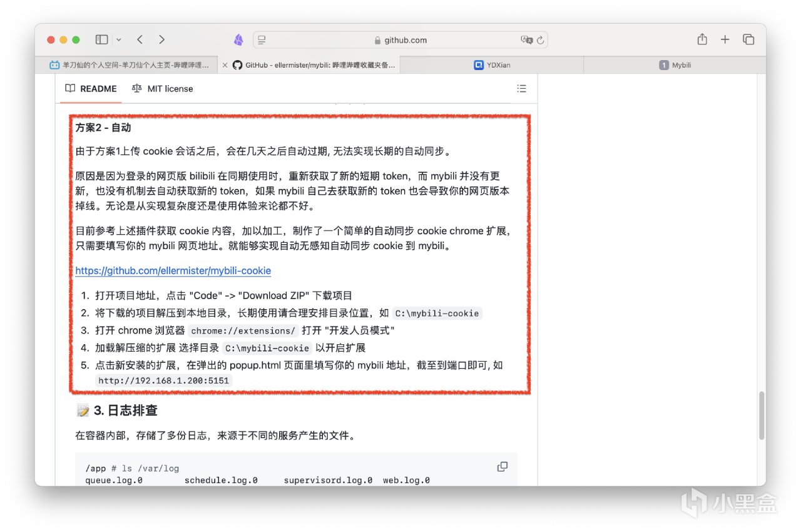Click the page vertical scrollbar thumb
The width and height of the screenshot is (801, 532).
click(x=762, y=416)
